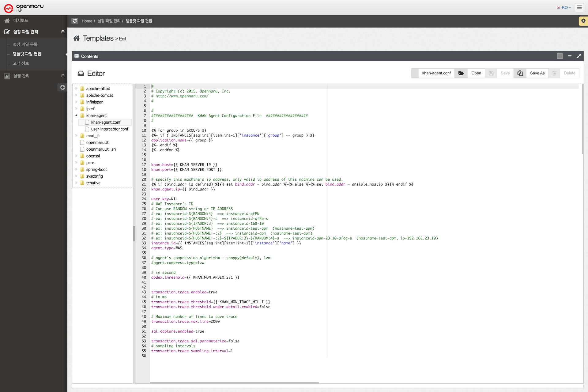
Task: Select user-interceptor.conf file in tree
Action: tap(109, 129)
